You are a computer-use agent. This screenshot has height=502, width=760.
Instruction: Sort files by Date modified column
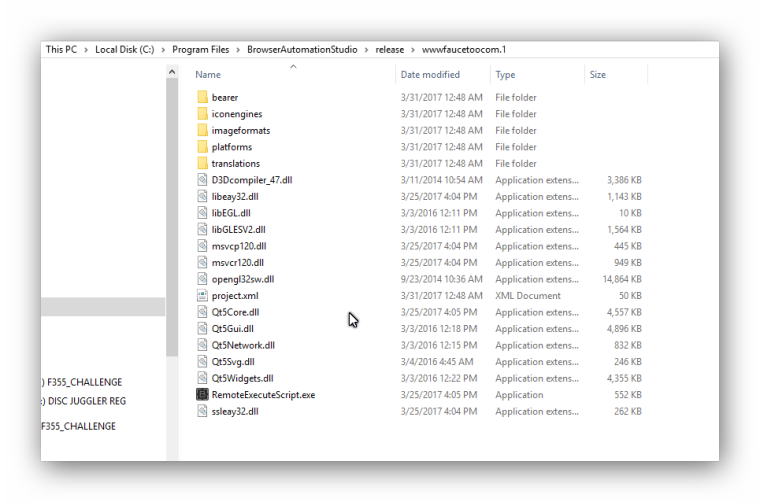coord(430,75)
